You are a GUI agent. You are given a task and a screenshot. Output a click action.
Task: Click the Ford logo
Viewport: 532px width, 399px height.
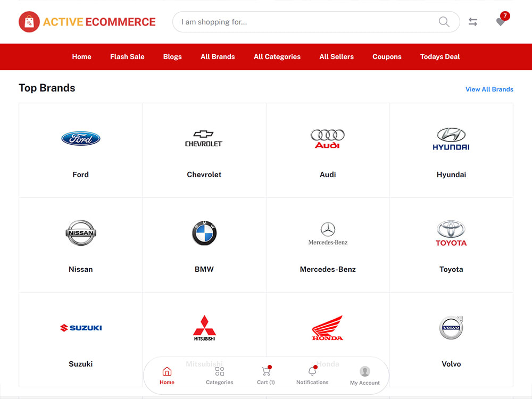tap(81, 138)
